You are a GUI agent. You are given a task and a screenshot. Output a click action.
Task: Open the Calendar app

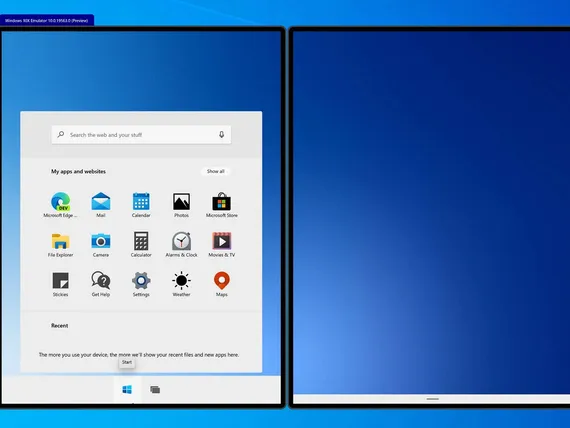click(x=141, y=205)
